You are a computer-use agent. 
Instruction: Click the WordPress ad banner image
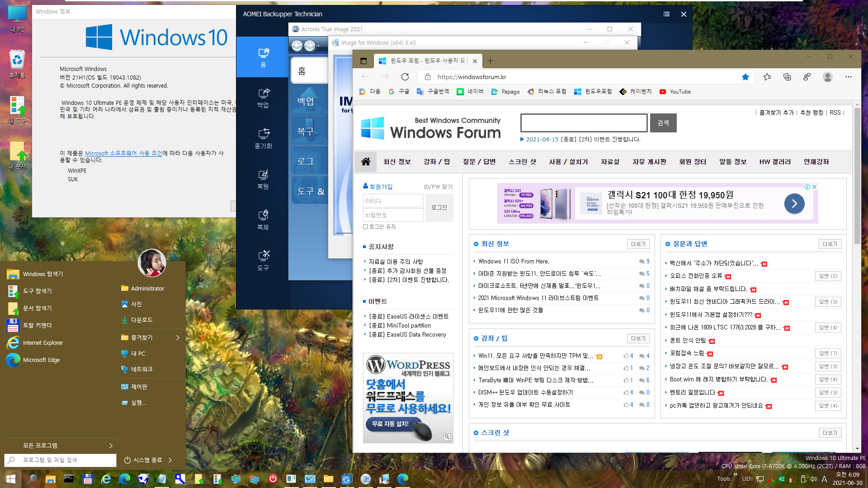408,398
